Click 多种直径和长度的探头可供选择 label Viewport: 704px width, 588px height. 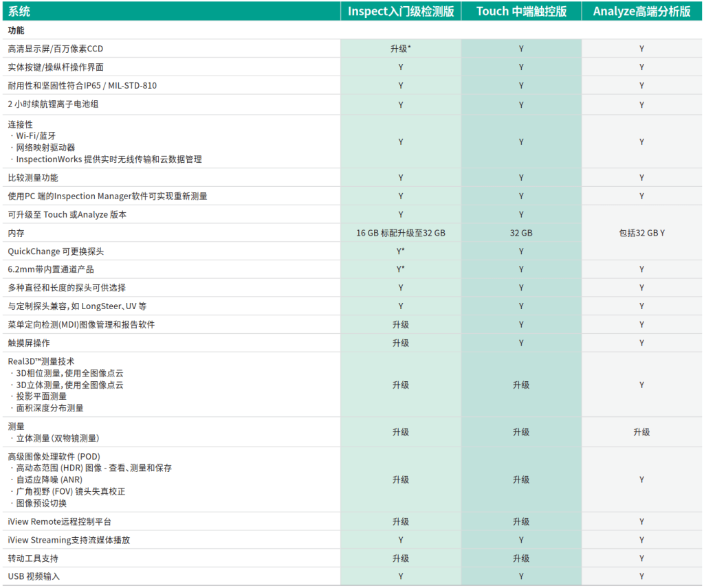pos(67,288)
